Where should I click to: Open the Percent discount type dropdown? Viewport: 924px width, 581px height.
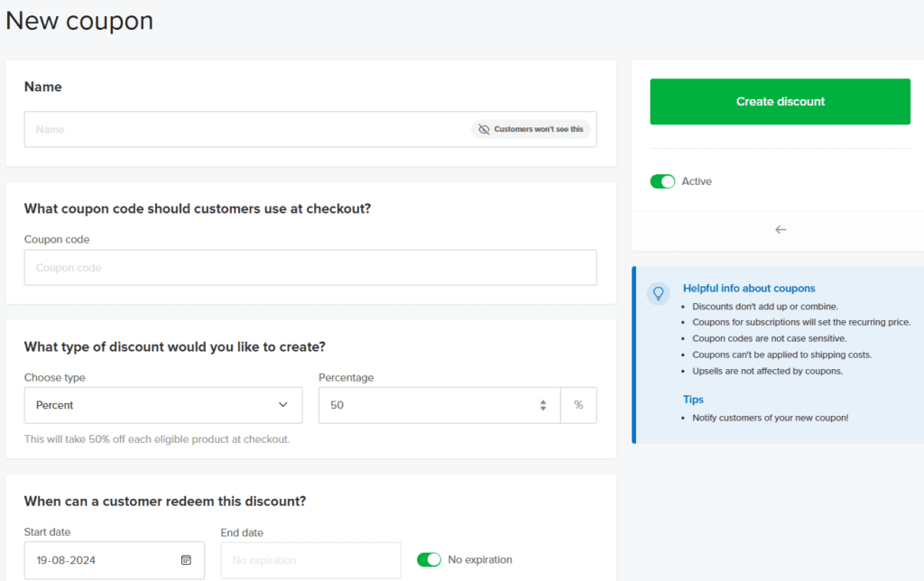tap(162, 405)
